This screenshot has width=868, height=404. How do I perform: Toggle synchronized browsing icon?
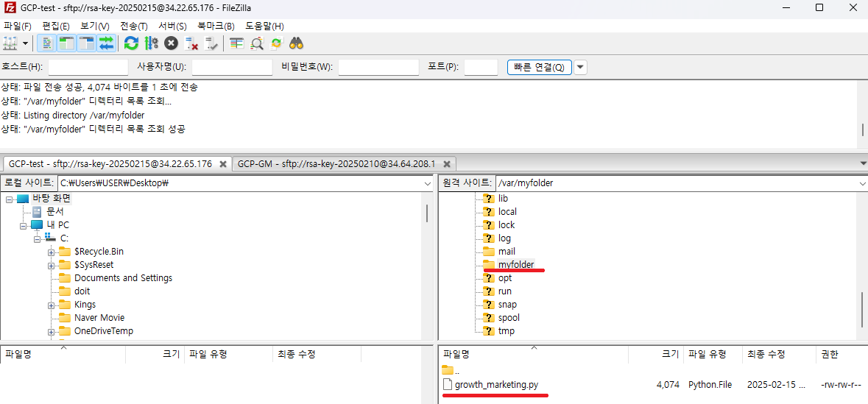coord(277,43)
